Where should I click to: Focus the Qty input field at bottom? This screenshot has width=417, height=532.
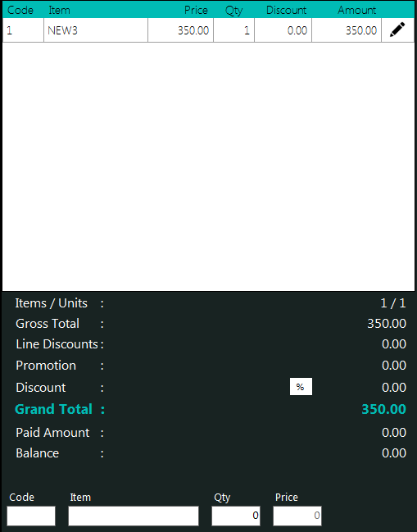click(236, 516)
